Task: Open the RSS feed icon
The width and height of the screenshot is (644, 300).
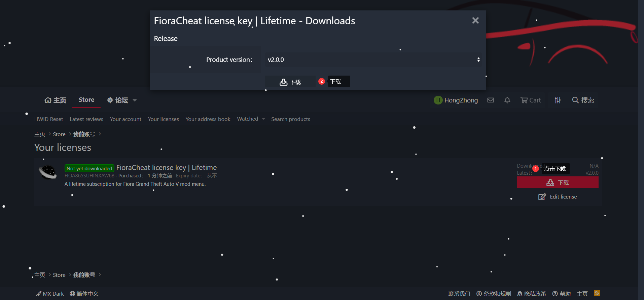Action: pos(597,293)
